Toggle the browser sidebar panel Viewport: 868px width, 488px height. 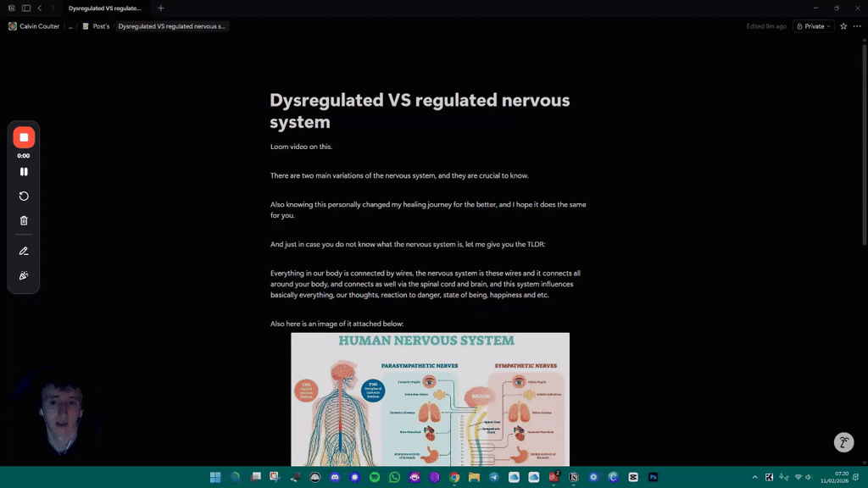[25, 7]
